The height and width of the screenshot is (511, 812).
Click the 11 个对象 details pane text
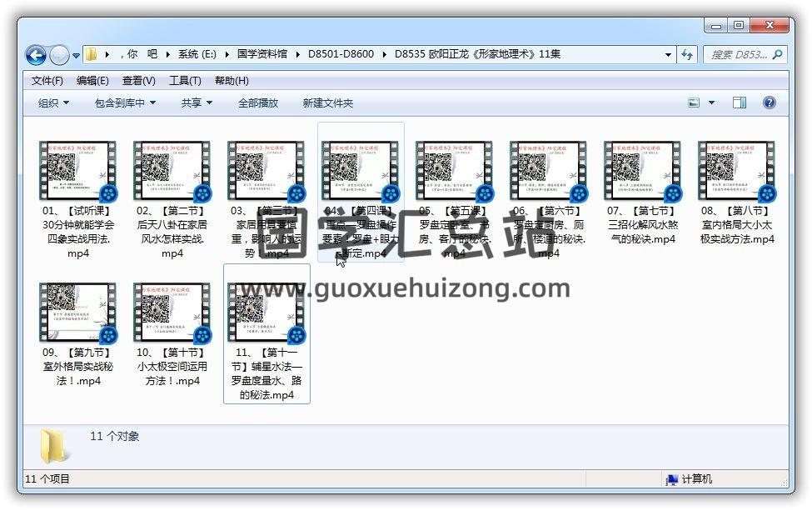point(114,436)
